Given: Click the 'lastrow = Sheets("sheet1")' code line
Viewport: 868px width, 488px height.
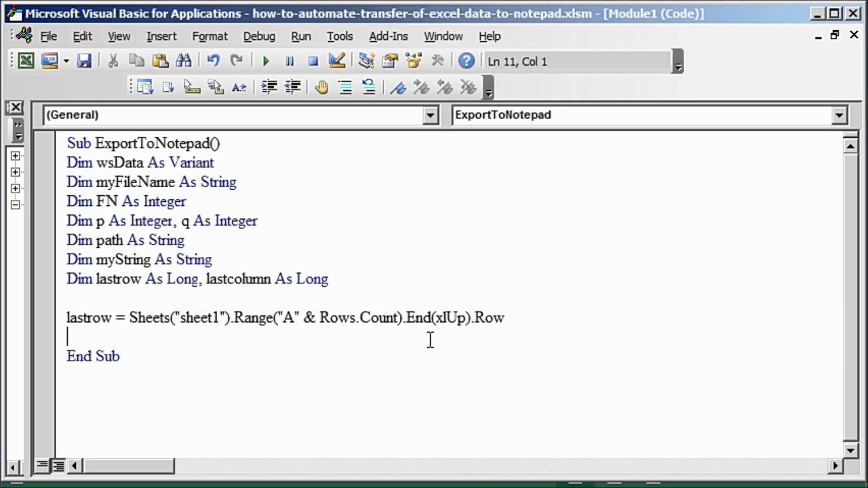Looking at the screenshot, I should 285,317.
